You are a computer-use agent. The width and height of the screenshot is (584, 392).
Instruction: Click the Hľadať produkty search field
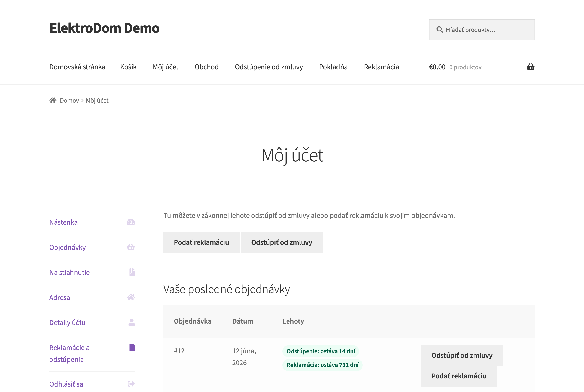482,30
